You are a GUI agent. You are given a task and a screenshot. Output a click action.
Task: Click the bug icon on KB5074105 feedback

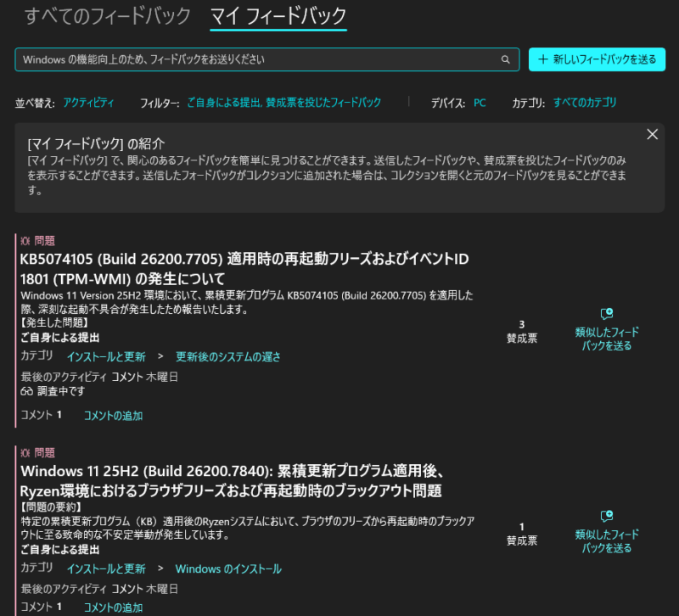[x=25, y=241]
